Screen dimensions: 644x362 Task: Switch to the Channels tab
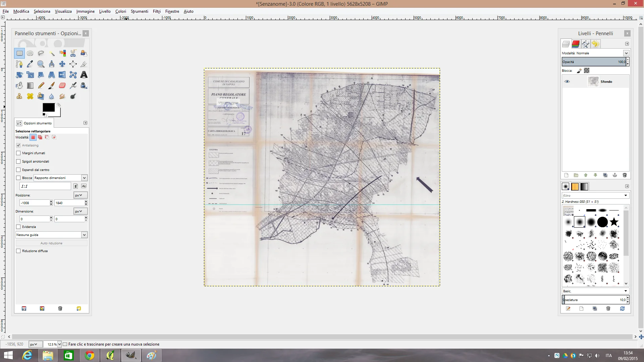[x=576, y=44]
